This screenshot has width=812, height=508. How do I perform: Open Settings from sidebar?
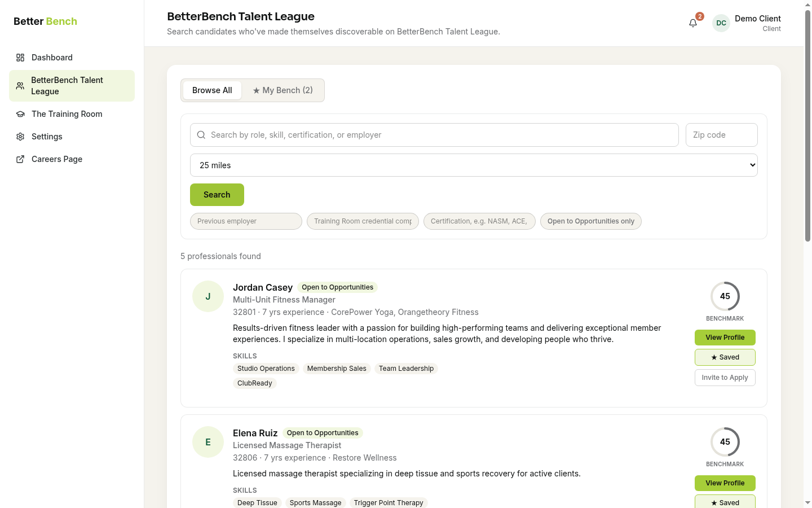(72, 137)
